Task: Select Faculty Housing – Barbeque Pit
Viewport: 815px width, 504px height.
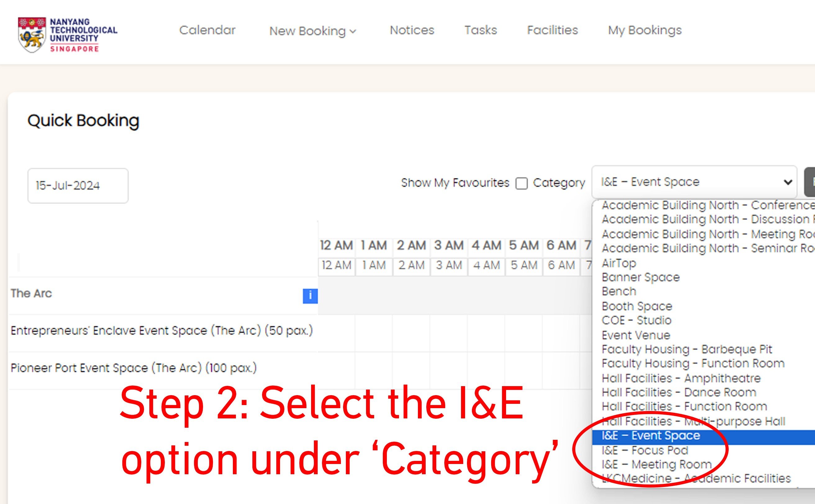Action: pos(686,349)
